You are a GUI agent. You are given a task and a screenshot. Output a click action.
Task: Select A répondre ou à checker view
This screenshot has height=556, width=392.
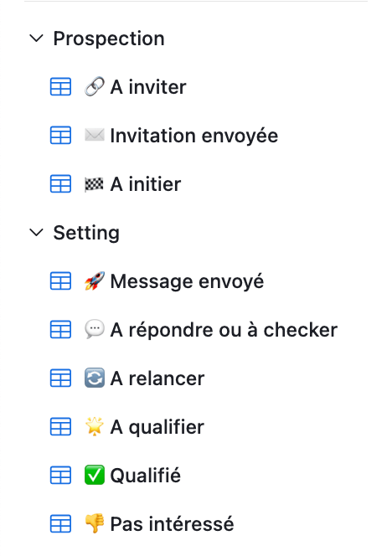click(224, 330)
